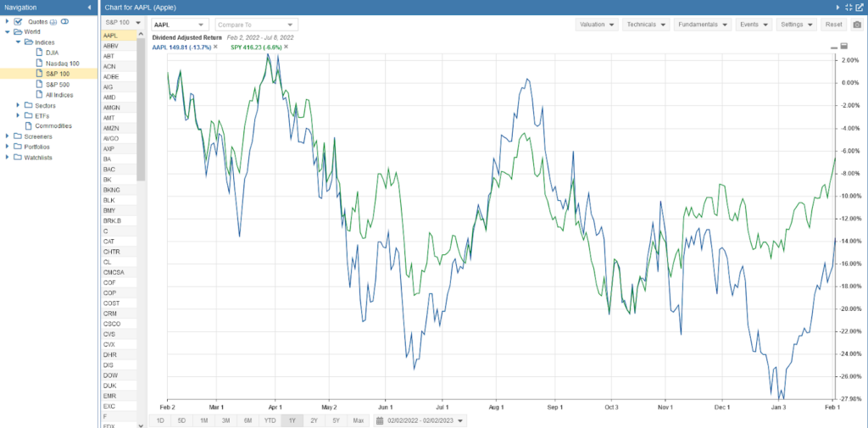Click the Commodities document icon

[x=28, y=125]
